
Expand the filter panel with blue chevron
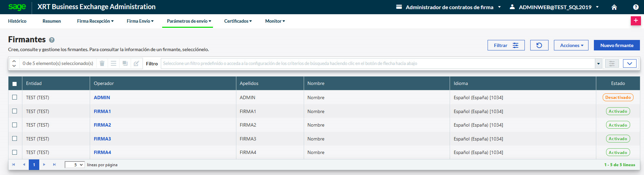tap(629, 63)
